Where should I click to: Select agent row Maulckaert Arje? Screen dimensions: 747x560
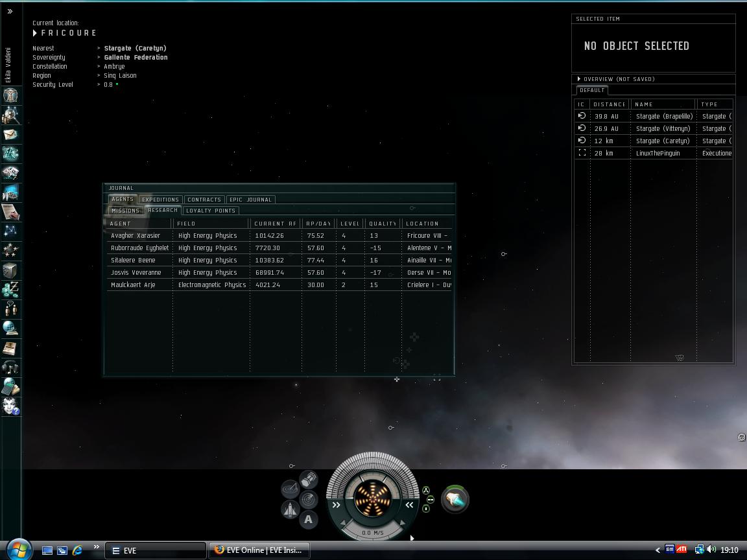(x=279, y=285)
